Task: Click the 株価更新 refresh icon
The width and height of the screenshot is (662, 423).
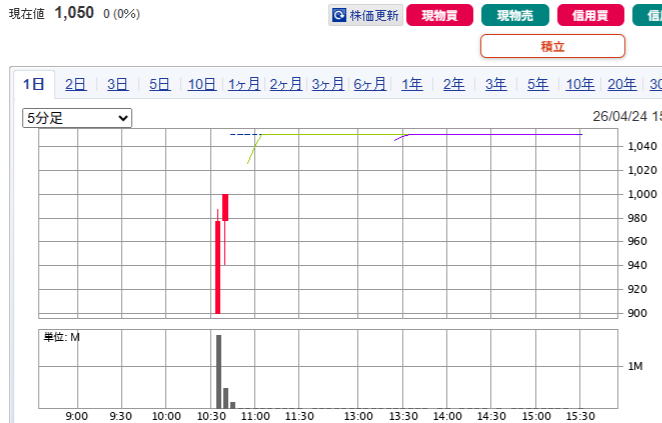Action: coord(340,16)
